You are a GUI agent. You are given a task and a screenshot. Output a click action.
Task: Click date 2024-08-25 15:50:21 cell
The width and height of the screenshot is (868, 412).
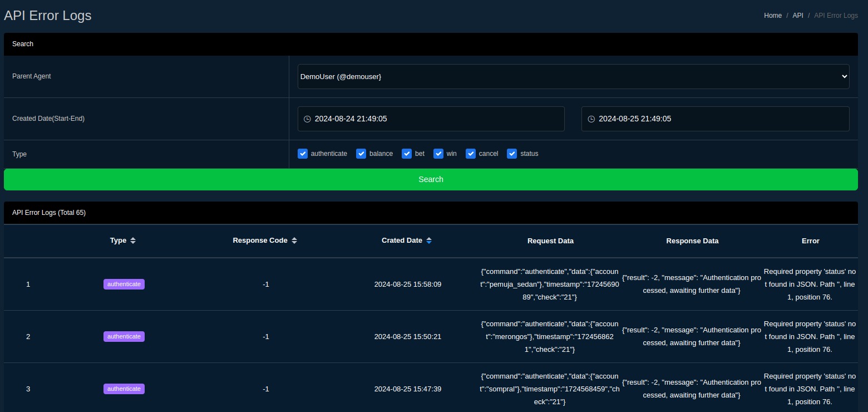pos(408,337)
